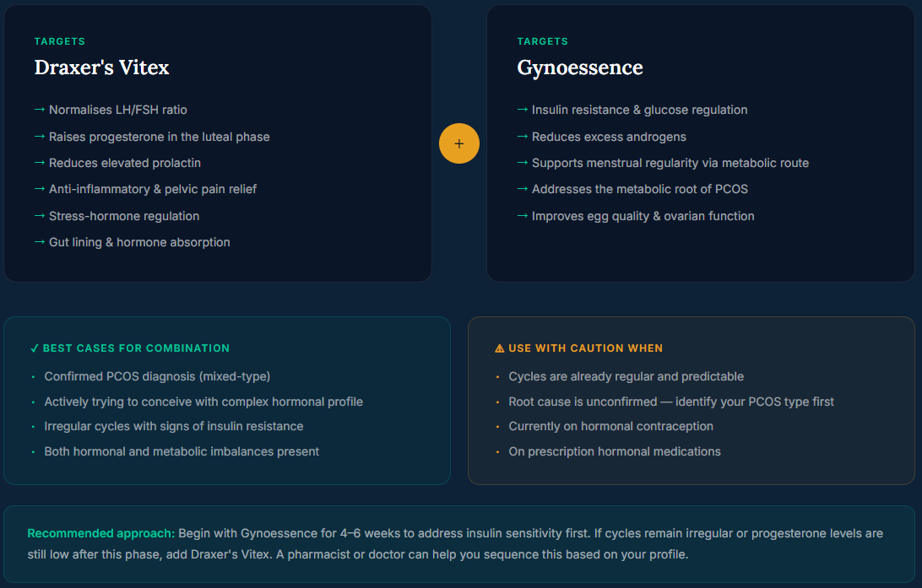Select the arrow icon beside Normalises LH/FSH ratio
This screenshot has height=588, width=922.
point(38,110)
